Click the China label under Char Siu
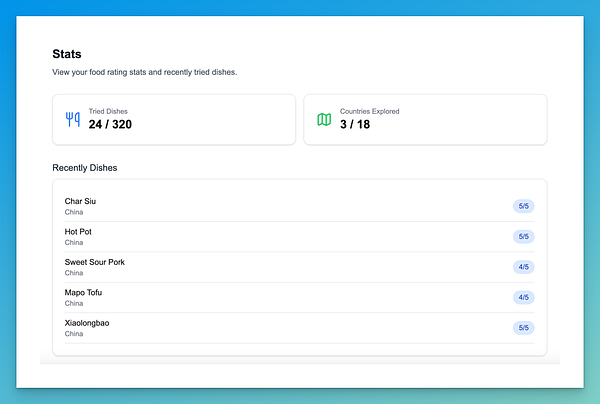 (x=74, y=212)
